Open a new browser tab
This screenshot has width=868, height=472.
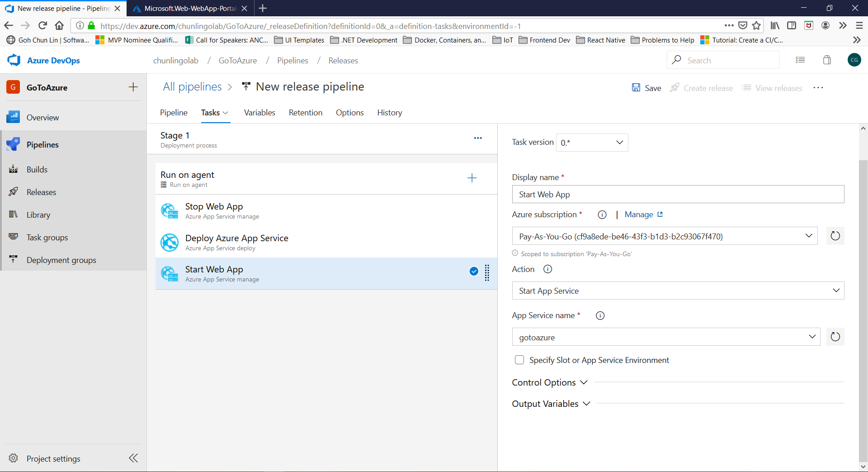point(263,8)
